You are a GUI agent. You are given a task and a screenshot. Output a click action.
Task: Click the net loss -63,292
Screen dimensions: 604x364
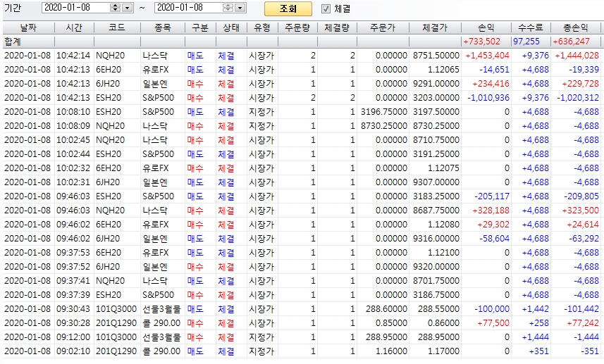(584, 239)
